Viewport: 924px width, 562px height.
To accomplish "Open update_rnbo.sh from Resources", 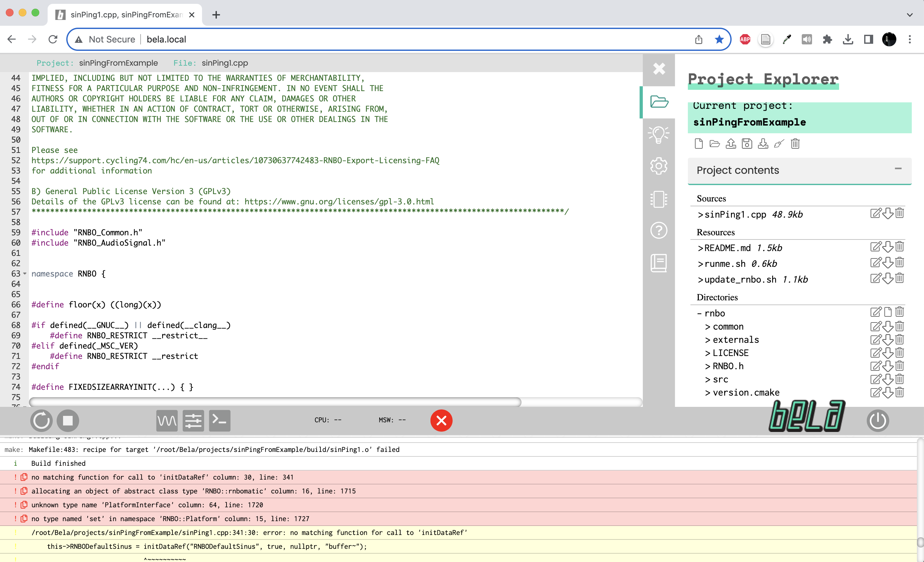I will (x=740, y=279).
